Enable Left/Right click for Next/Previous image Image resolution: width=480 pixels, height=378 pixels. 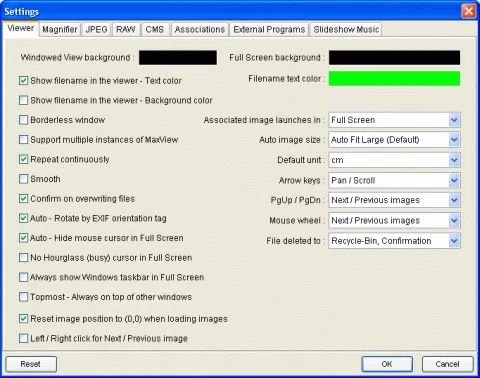tap(23, 339)
